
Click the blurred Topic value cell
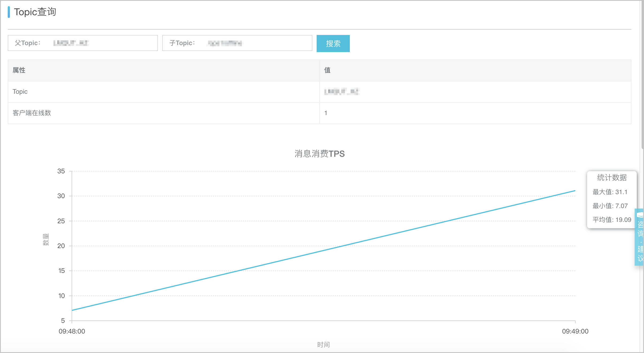click(x=475, y=92)
